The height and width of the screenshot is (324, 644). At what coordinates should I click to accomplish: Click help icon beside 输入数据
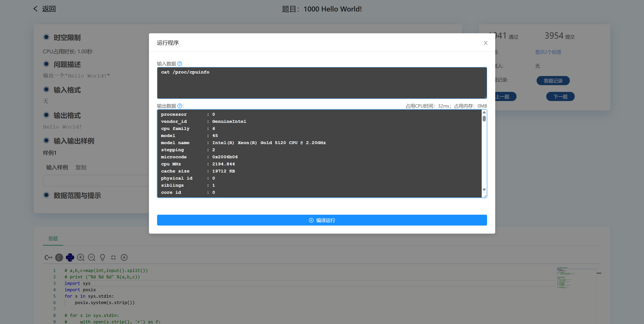180,64
